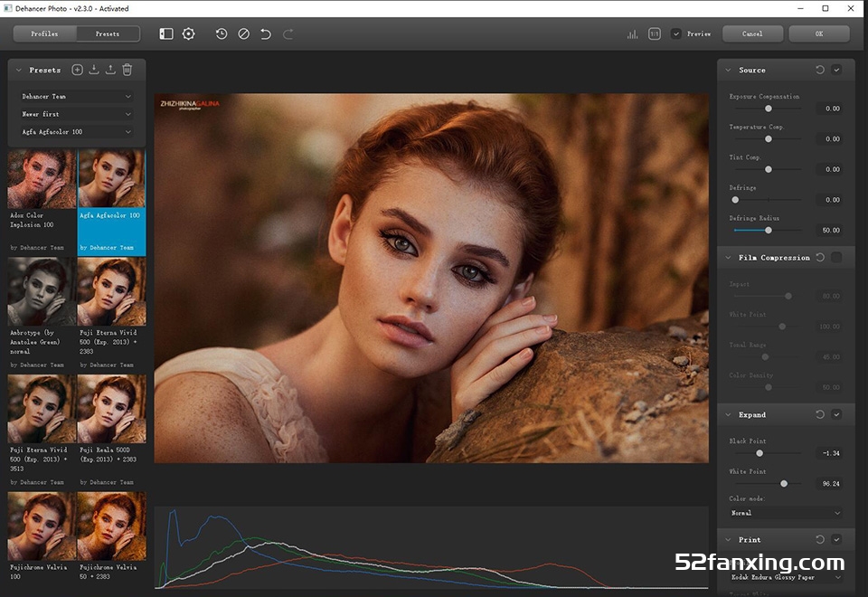Select Fujichrome Velvia 50 + 2383 thumbnail
This screenshot has width=868, height=597.
(x=111, y=526)
